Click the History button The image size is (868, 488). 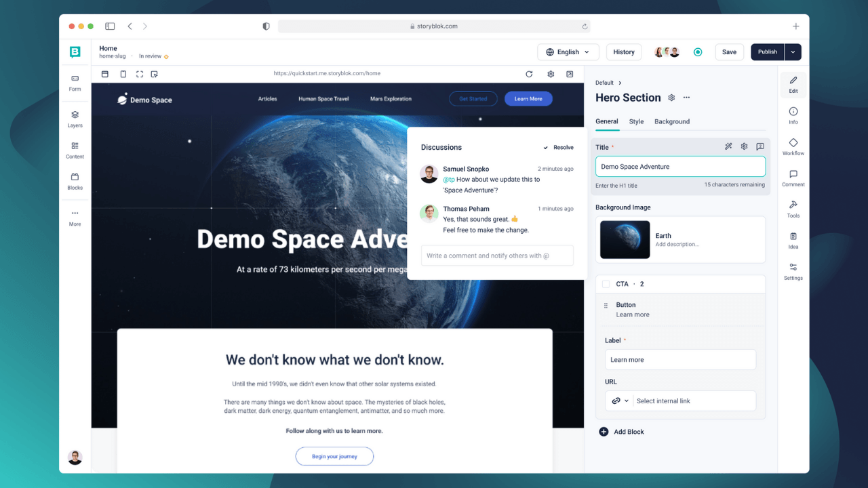[x=623, y=52]
